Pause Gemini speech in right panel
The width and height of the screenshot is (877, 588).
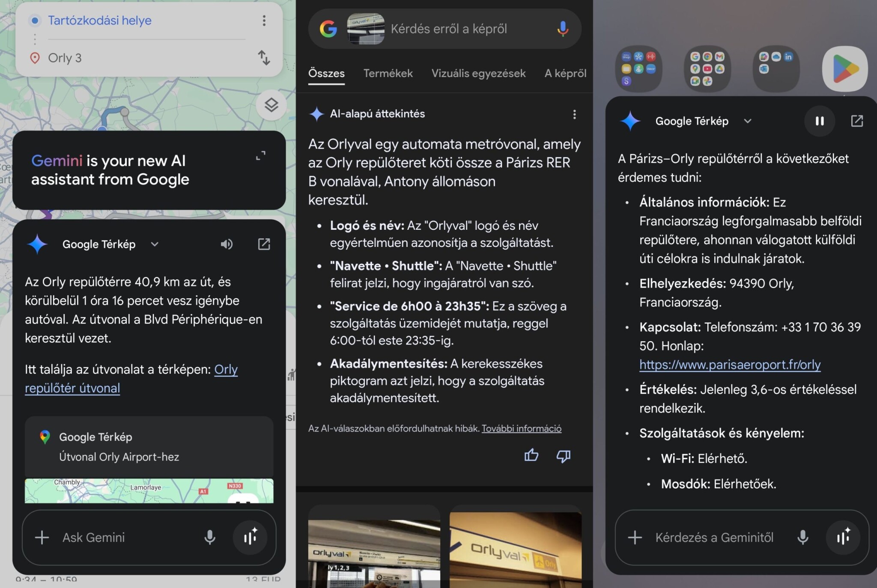coord(820,121)
